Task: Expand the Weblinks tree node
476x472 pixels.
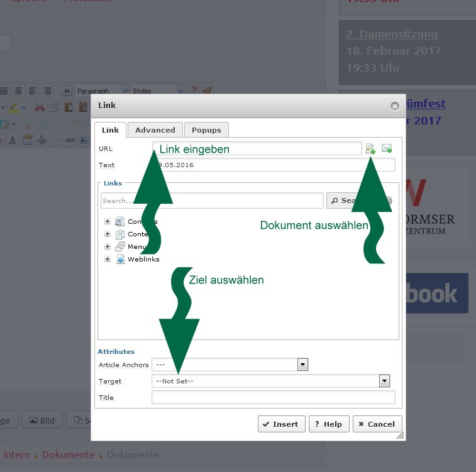Action: [108, 259]
